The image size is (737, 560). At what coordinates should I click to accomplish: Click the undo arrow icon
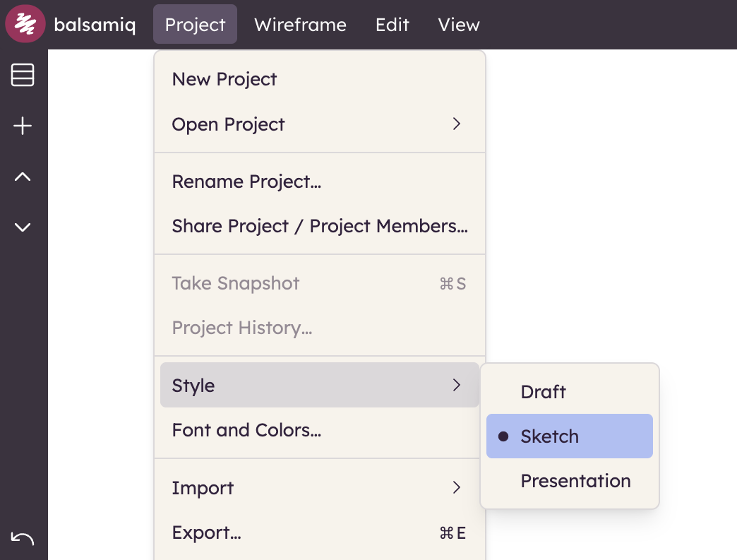point(23,540)
